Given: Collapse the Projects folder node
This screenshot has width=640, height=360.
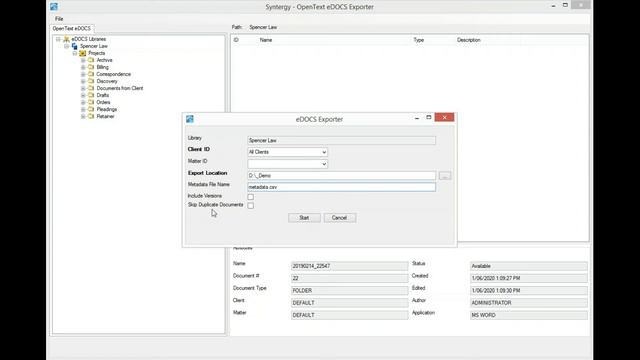Looking at the screenshot, I should click(x=75, y=53).
